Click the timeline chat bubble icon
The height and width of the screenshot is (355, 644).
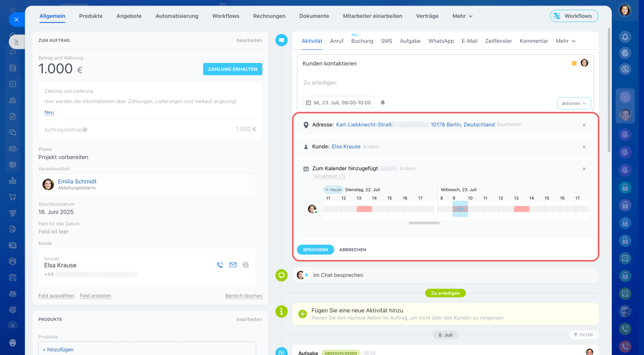tap(281, 40)
